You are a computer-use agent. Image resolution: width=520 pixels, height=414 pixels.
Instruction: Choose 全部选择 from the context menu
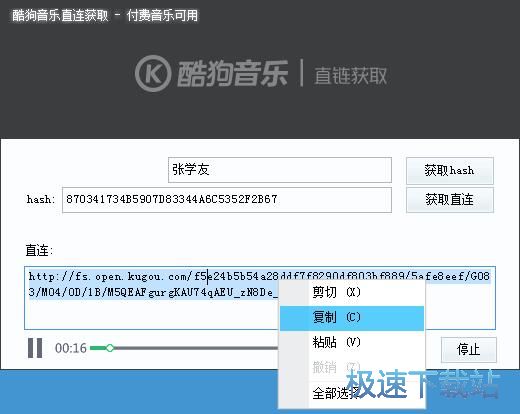click(352, 393)
